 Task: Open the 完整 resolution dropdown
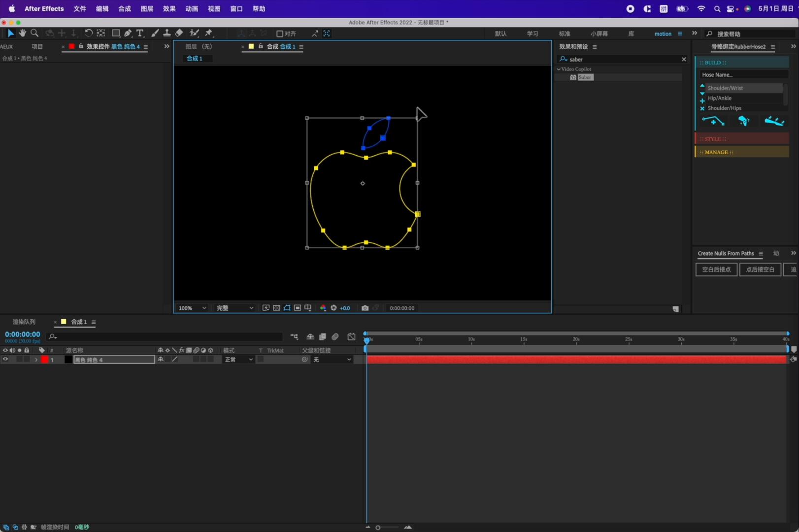[x=234, y=308]
